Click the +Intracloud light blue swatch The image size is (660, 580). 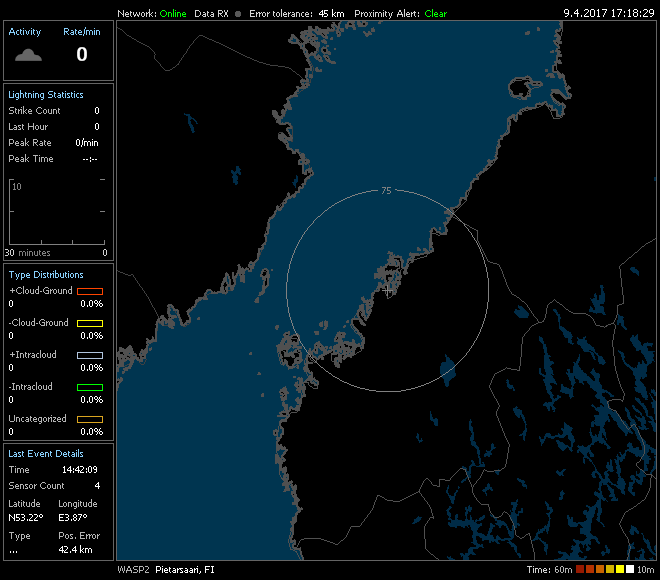pos(90,355)
